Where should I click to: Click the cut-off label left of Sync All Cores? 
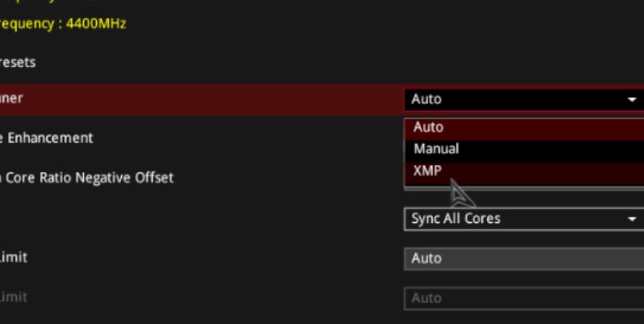click(2, 217)
